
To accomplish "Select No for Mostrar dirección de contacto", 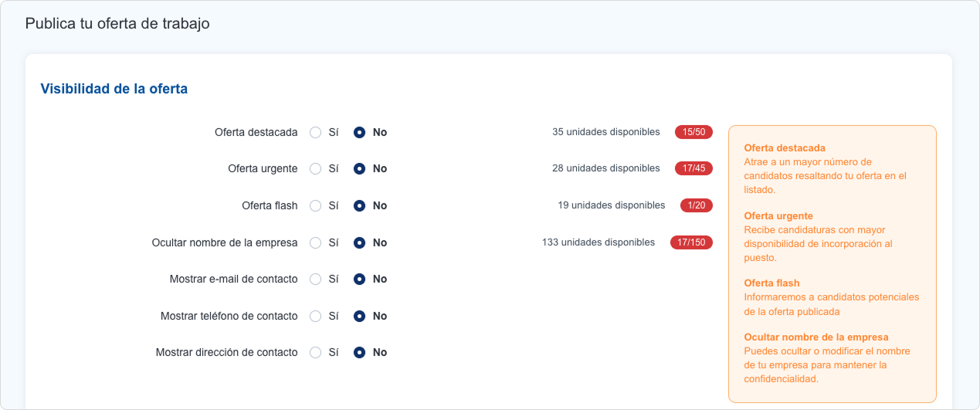I will click(359, 352).
